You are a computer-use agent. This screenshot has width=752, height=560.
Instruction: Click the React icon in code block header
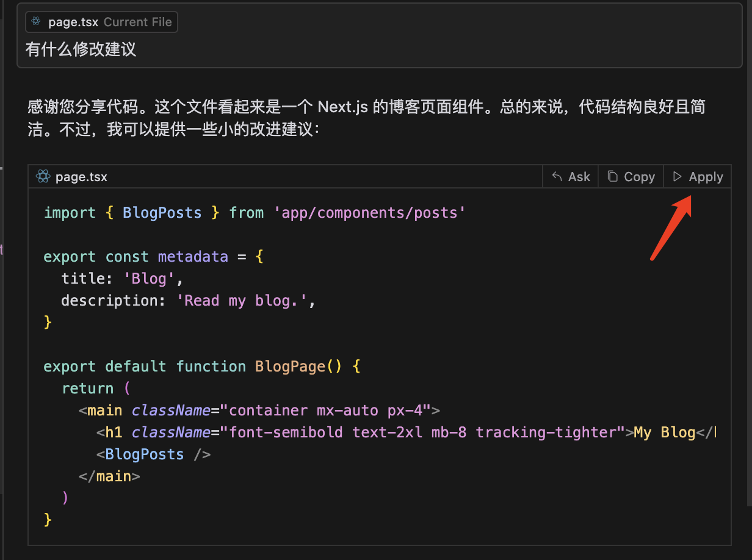(x=43, y=177)
